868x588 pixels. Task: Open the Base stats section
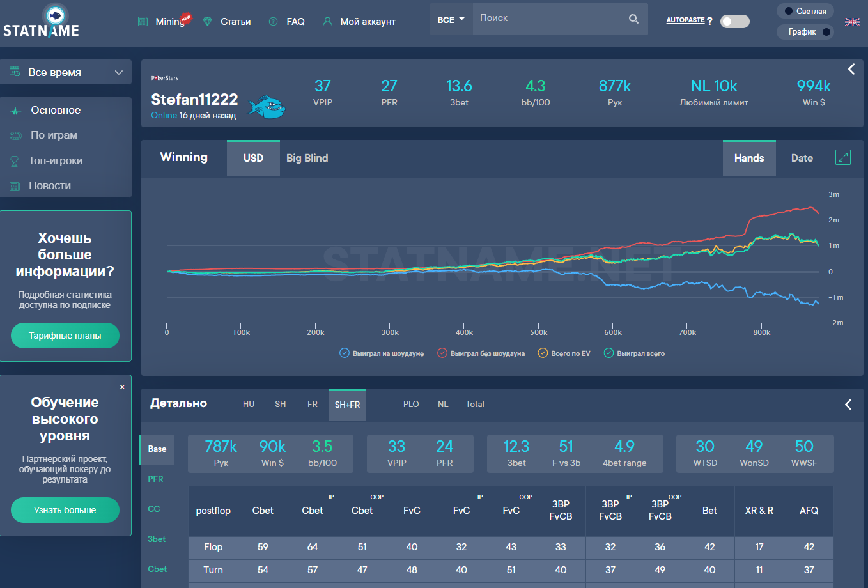[157, 449]
